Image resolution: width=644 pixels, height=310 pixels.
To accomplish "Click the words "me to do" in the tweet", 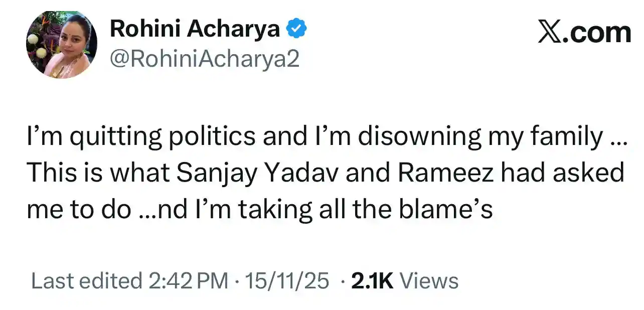I will (78, 209).
